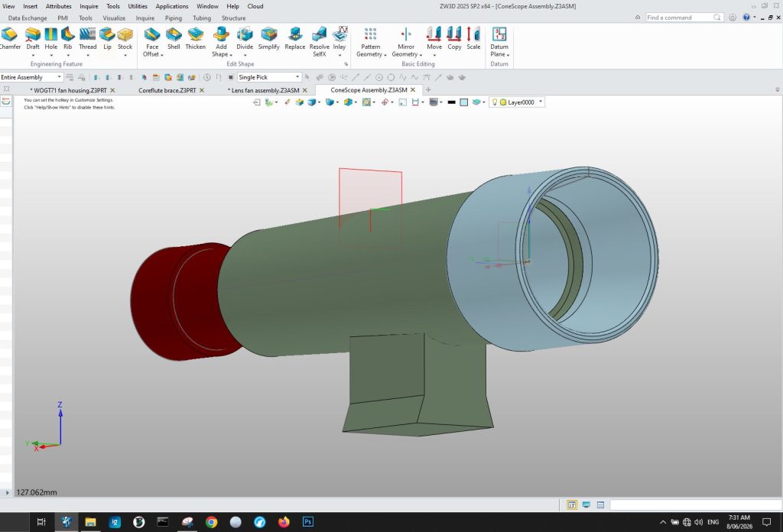Open the Entire Assembly filter dropdown
Screen dimensions: 783x532
click(31, 77)
